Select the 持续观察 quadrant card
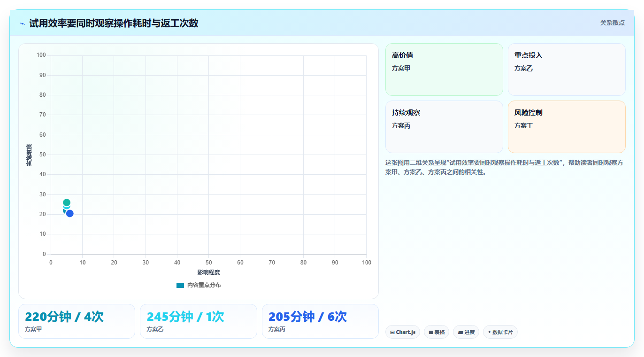 pos(444,127)
